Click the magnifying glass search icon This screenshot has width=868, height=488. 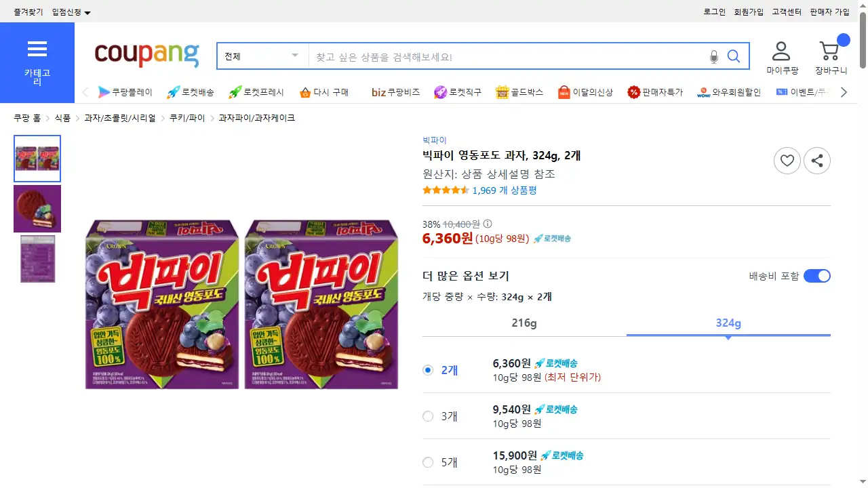(734, 56)
